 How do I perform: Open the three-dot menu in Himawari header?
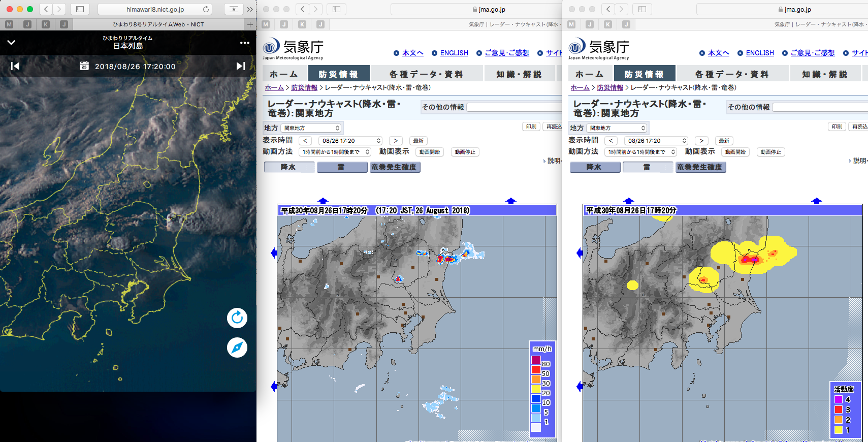pos(245,43)
